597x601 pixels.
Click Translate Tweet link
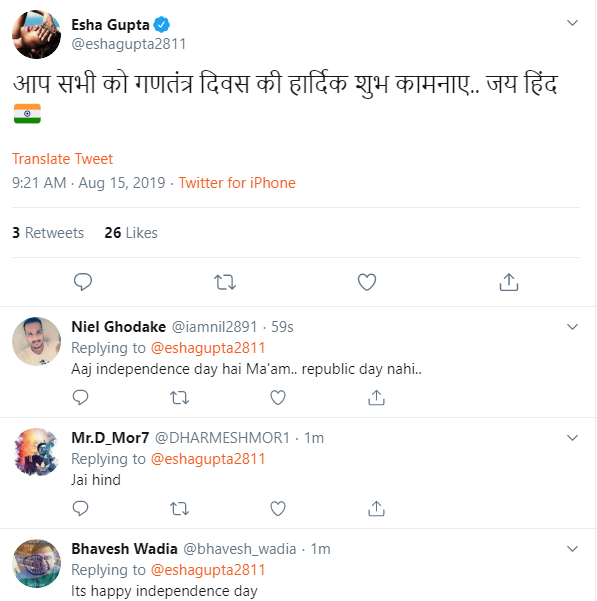tap(62, 159)
